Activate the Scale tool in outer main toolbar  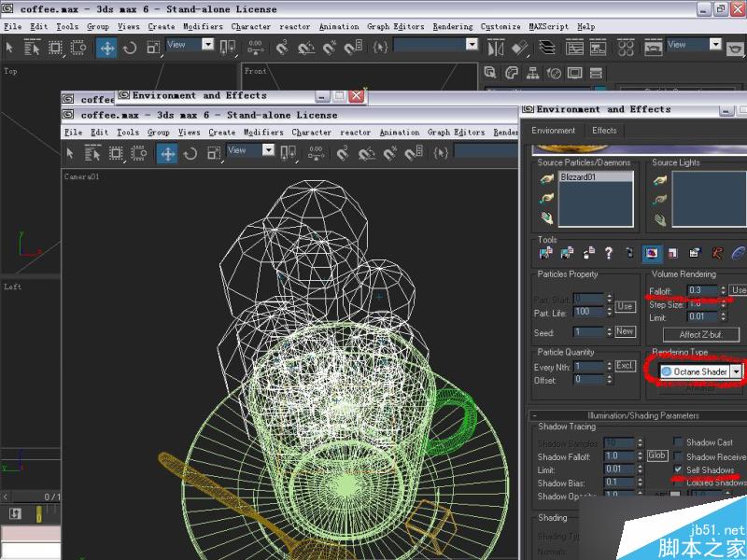[153, 48]
